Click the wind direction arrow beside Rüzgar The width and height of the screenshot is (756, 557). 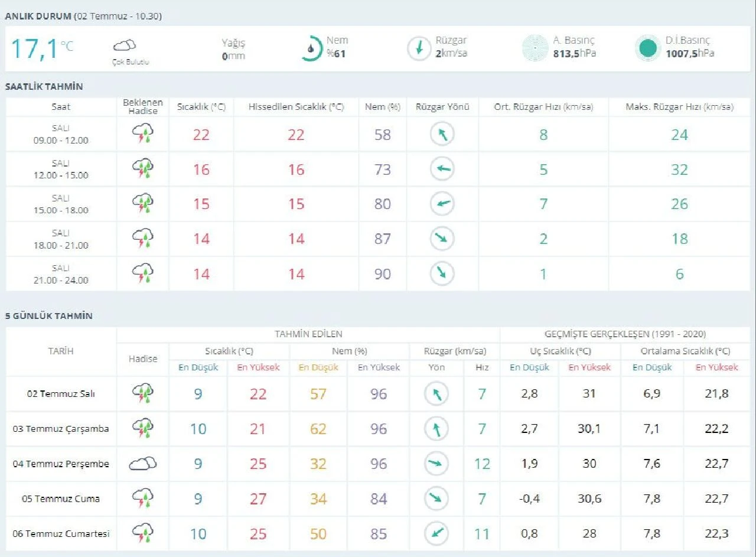click(x=419, y=48)
